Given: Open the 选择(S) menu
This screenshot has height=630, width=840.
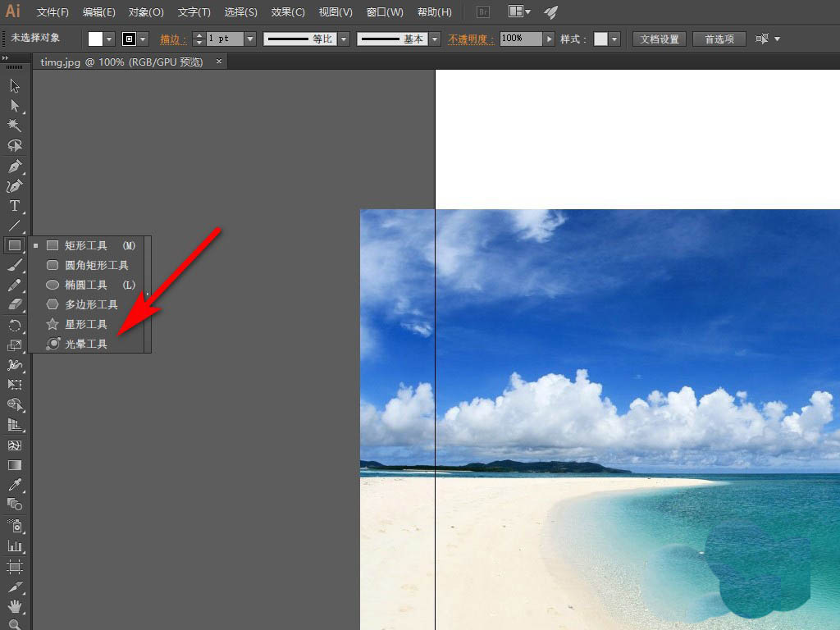Looking at the screenshot, I should (x=240, y=11).
